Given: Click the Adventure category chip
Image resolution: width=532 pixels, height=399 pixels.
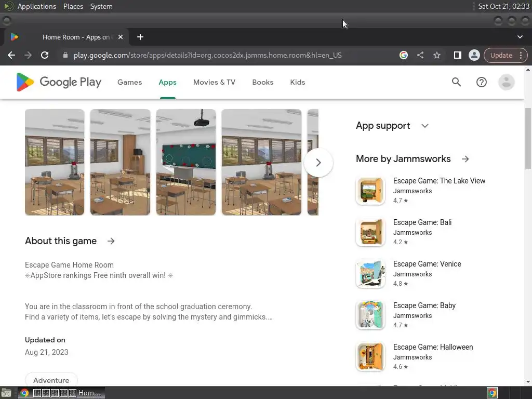Looking at the screenshot, I should pos(51,380).
